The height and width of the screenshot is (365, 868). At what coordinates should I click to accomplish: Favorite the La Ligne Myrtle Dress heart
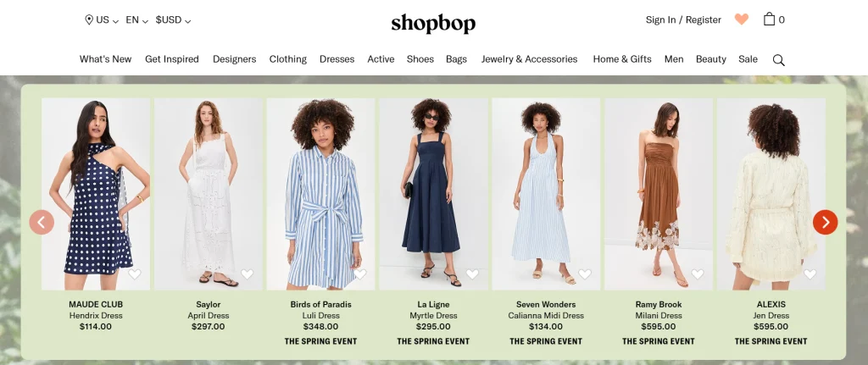pos(472,274)
